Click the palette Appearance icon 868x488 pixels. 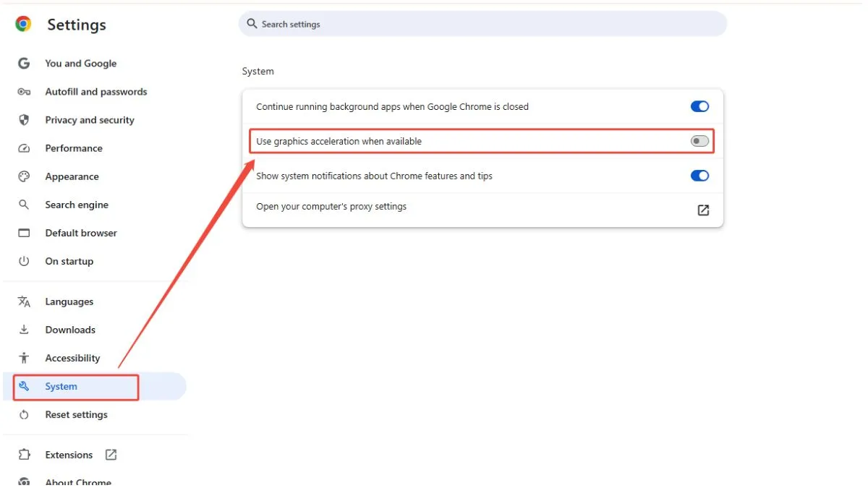(24, 176)
